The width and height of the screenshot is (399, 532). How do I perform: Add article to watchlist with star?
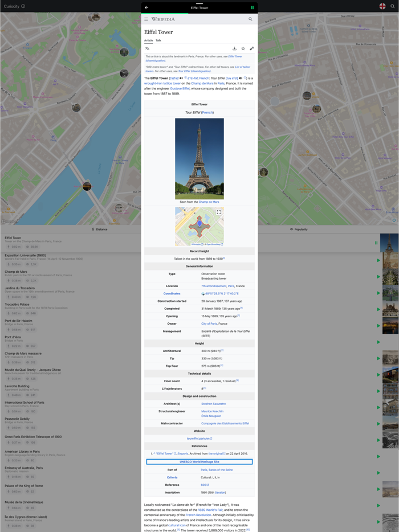[243, 48]
